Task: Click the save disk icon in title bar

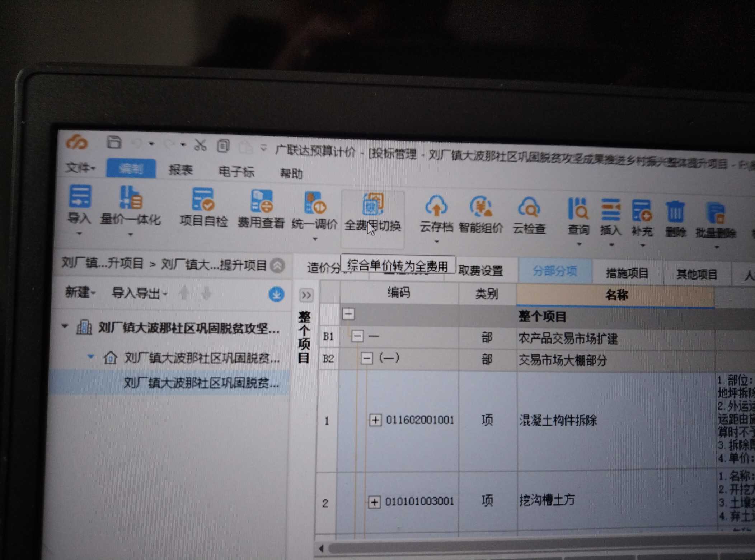Action: [114, 143]
